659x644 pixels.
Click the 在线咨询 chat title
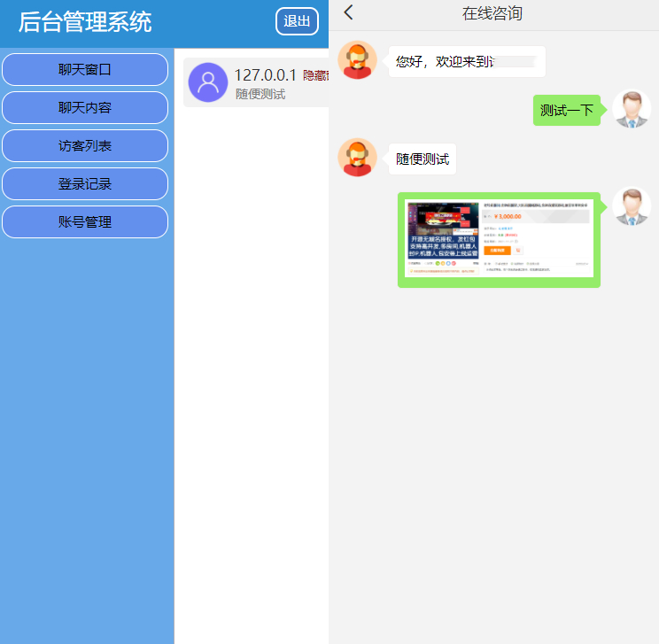492,13
